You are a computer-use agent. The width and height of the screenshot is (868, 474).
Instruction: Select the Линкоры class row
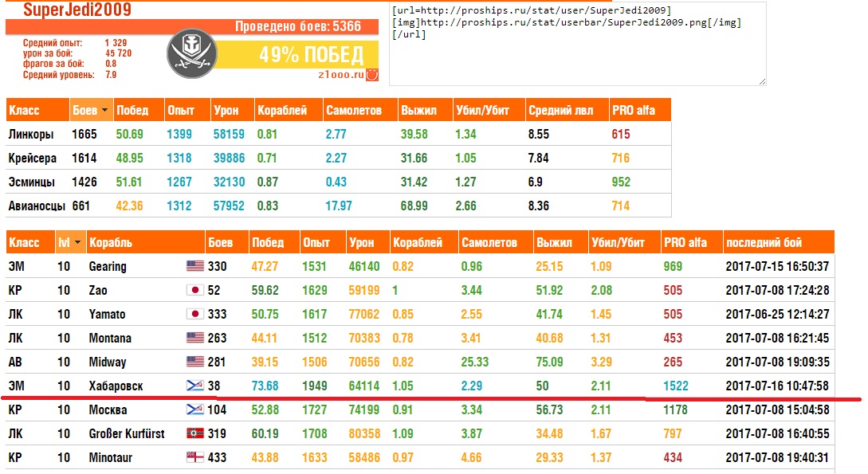[x=338, y=134]
